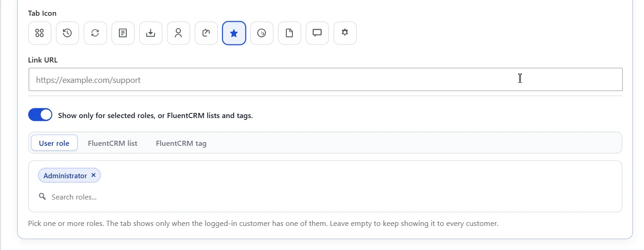This screenshot has height=250, width=644.
Task: Click the Administrator role label
Action: (x=65, y=176)
